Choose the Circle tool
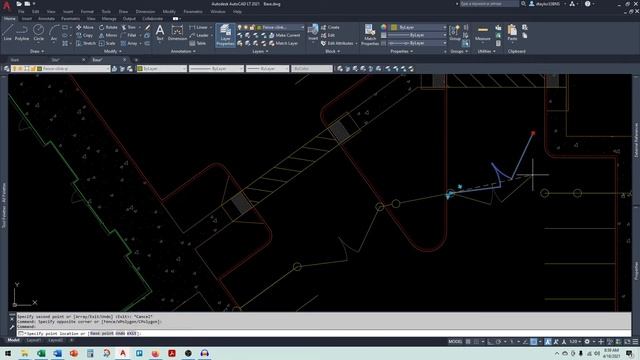This screenshot has width=640, height=360. click(38, 33)
